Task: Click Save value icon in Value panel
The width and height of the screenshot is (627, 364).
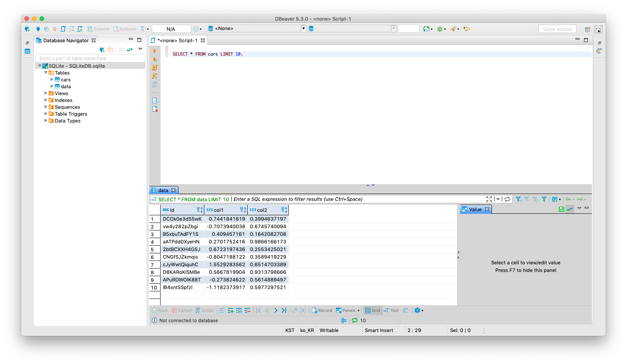Action: coord(562,209)
